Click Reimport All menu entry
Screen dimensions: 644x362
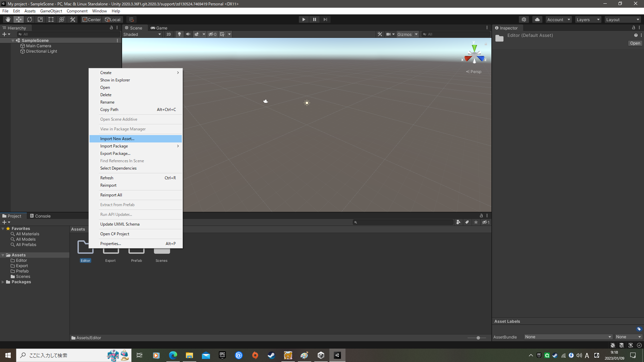136,195
